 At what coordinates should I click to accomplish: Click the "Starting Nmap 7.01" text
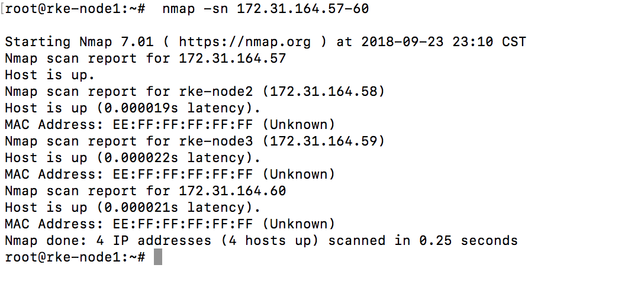(79, 41)
